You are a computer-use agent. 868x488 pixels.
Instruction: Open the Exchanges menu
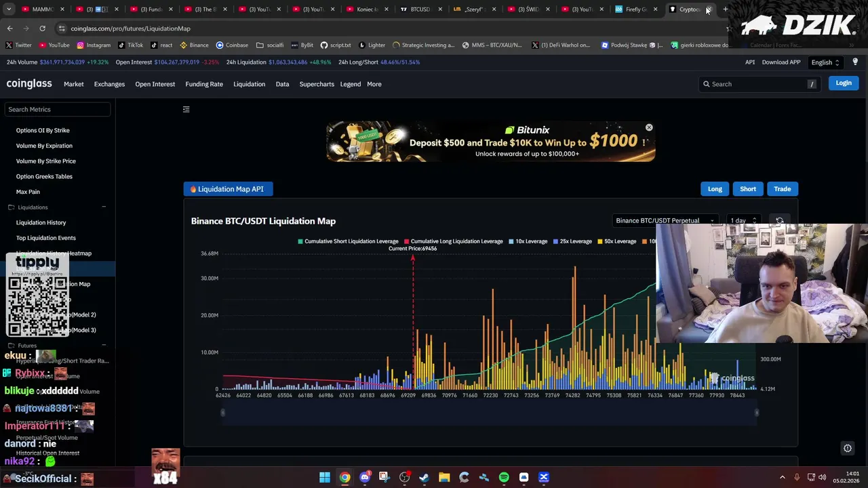tap(109, 84)
